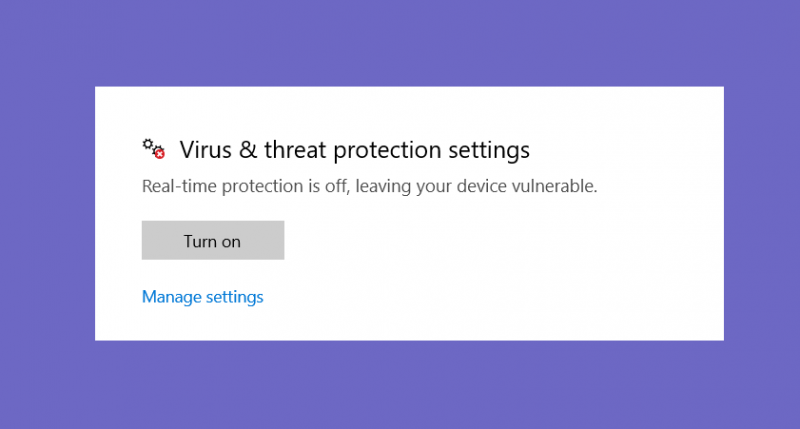
Task: Click 'Real-time protection' in the description
Action: point(222,186)
